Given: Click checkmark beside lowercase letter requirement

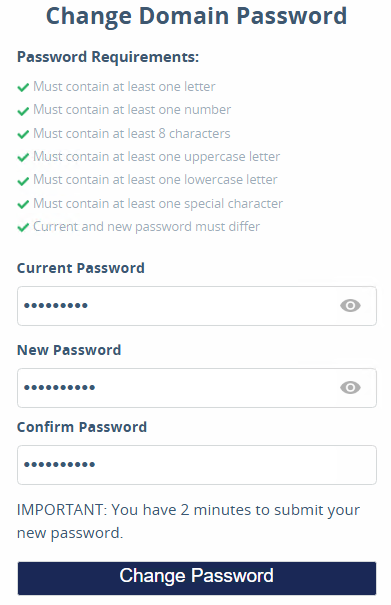Looking at the screenshot, I should point(23,181).
